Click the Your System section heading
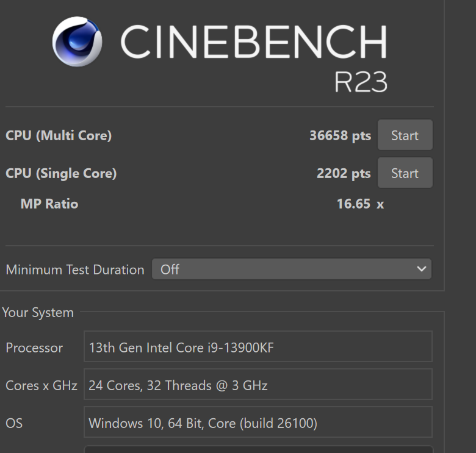The width and height of the screenshot is (476, 453). (38, 313)
